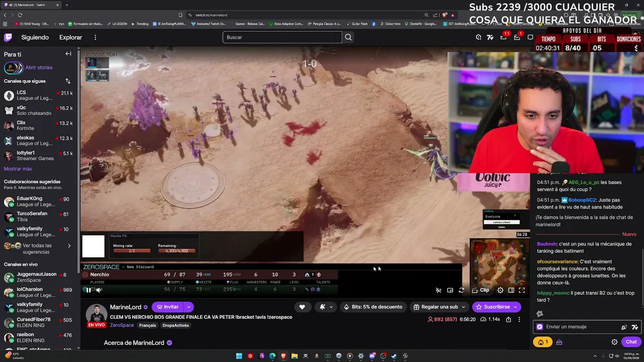This screenshot has width=644, height=362.
Task: Share the stream with the share icon
Action: (x=508, y=319)
